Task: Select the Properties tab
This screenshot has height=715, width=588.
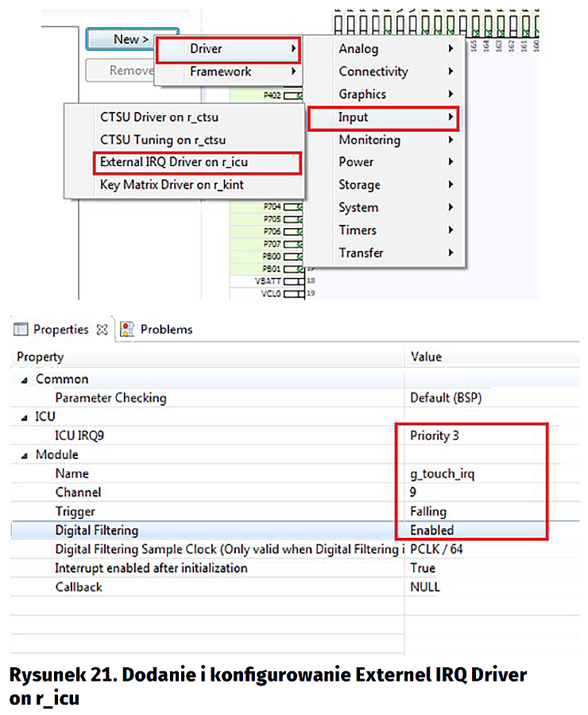Action: tap(60, 329)
